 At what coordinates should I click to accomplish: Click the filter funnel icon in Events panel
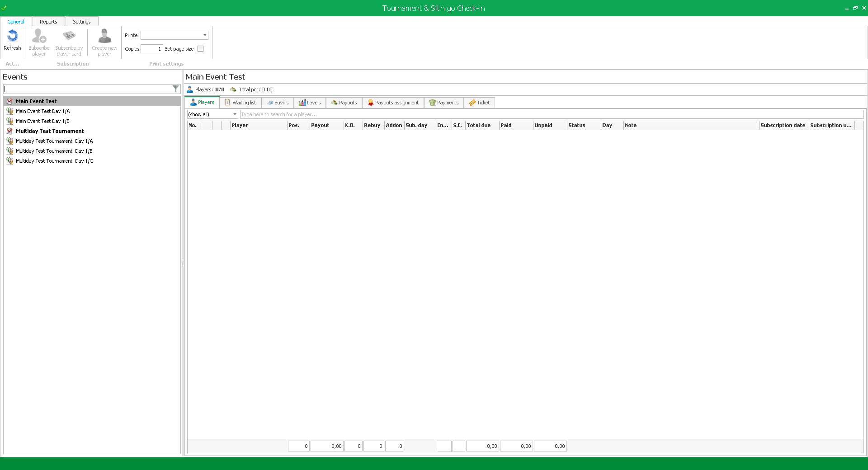coord(176,89)
